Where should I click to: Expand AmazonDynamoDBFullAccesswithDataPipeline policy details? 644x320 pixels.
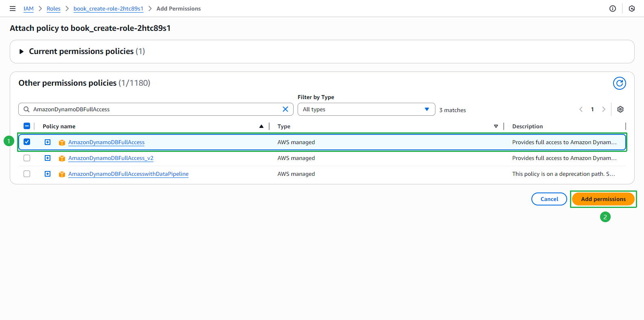click(x=48, y=174)
